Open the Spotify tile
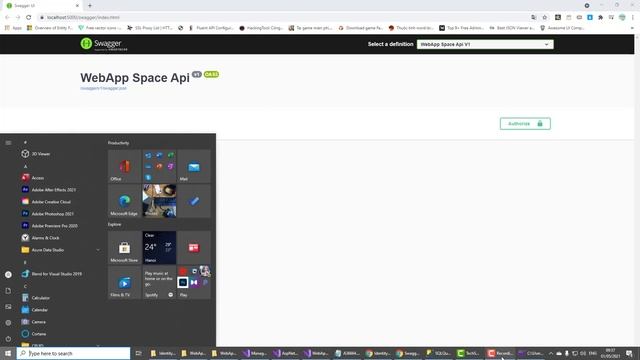640x360 pixels. (159, 282)
